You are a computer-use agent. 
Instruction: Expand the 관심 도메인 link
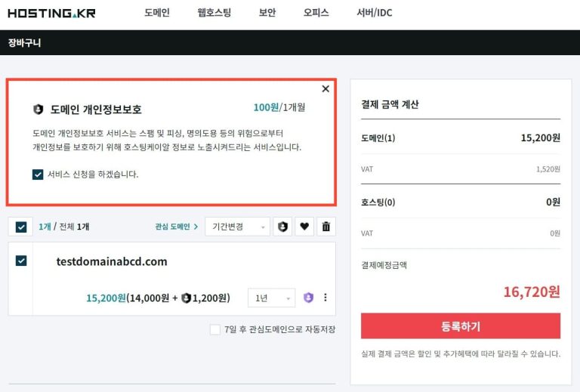pyautogui.click(x=176, y=227)
